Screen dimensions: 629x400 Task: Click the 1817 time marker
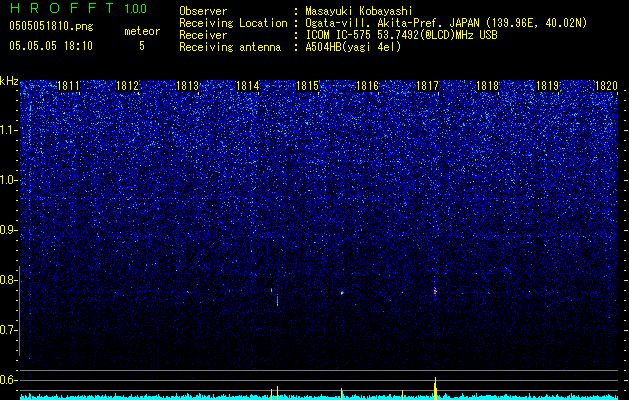[427, 86]
